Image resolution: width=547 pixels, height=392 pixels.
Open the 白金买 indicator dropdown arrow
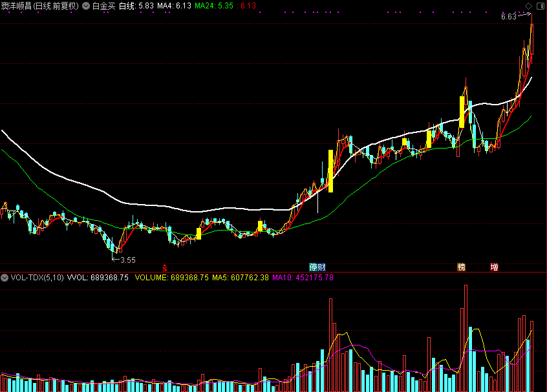[86, 6]
